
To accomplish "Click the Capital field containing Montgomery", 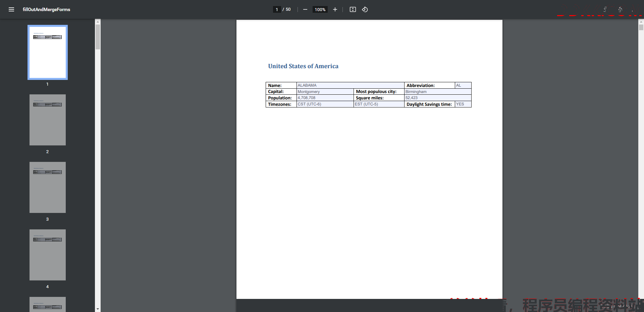I will coord(325,92).
